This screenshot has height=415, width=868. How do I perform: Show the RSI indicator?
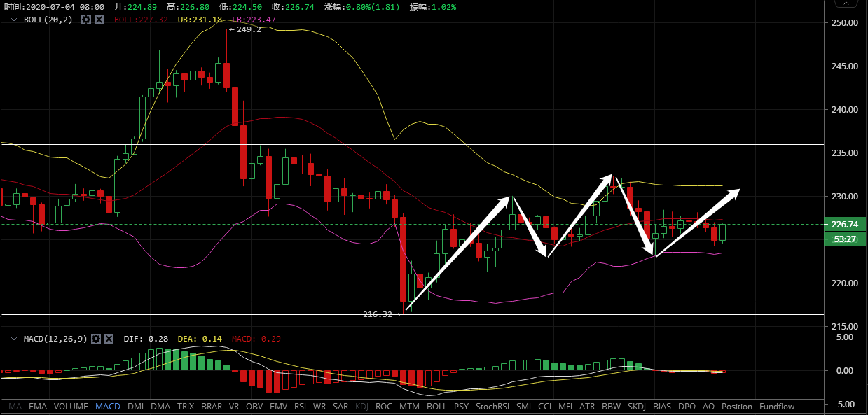click(x=300, y=406)
